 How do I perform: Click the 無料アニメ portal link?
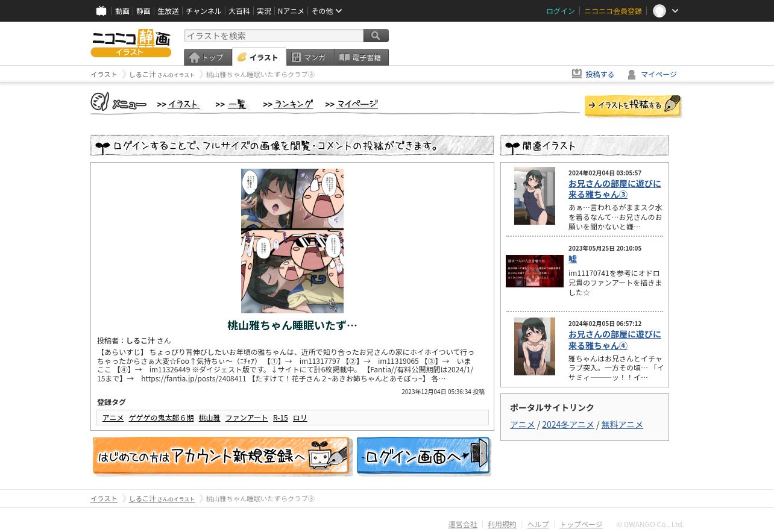(622, 424)
